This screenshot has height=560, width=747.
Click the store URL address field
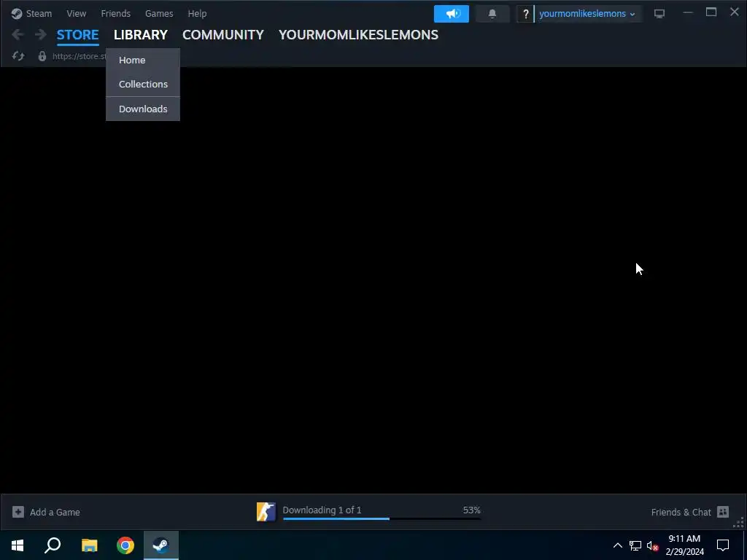click(79, 56)
